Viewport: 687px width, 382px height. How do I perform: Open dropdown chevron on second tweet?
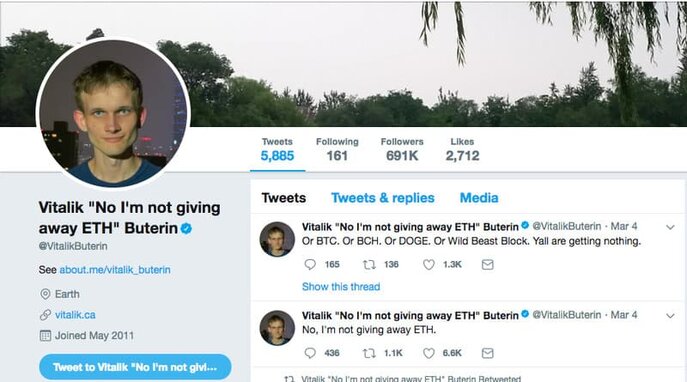point(670,315)
